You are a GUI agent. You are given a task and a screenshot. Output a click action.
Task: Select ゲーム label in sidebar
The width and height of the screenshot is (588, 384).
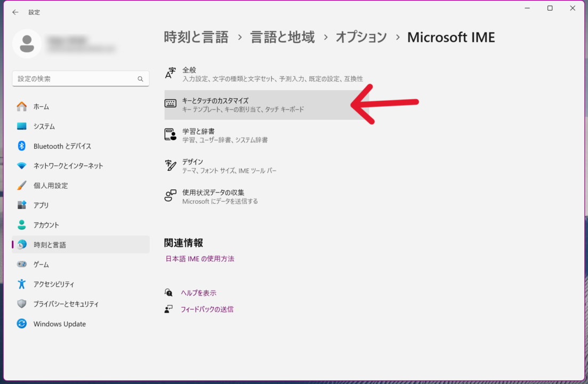(x=41, y=265)
